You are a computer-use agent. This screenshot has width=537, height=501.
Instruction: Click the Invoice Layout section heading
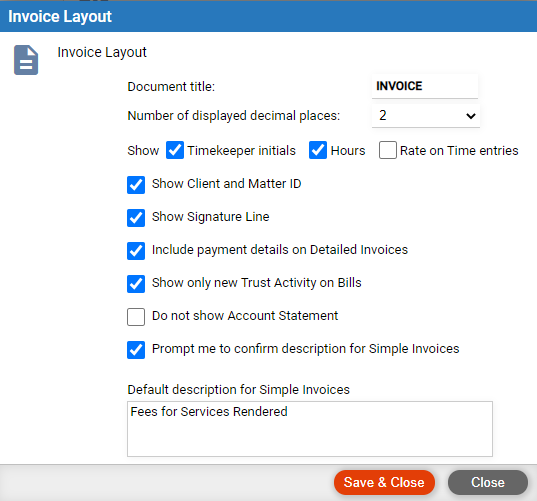click(102, 52)
